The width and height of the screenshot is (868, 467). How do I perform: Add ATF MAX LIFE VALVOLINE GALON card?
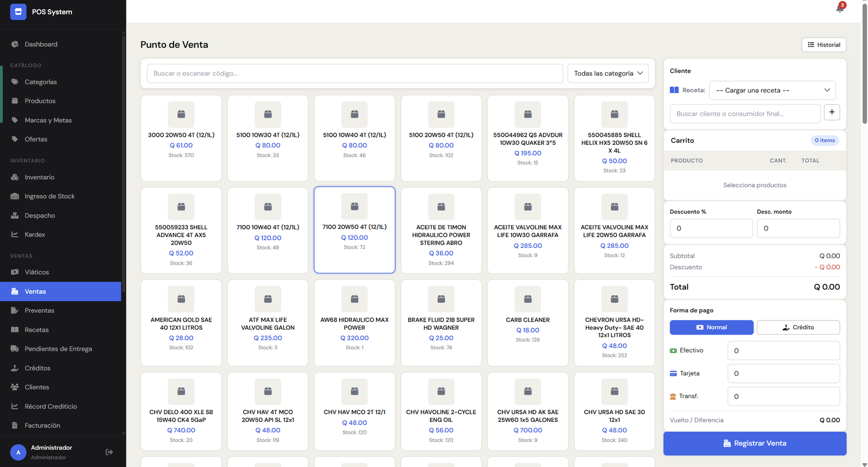[x=268, y=323]
